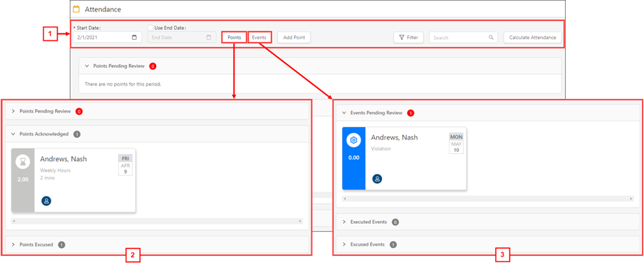Click the count badge next to Excused Events
644x263 pixels.
point(393,244)
